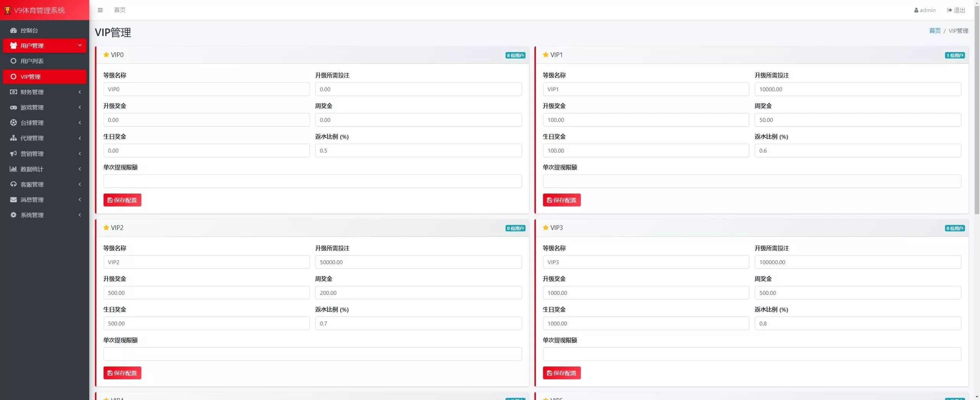
Task: Click the 营销管理 marketing megaphone icon
Action: tap(13, 153)
